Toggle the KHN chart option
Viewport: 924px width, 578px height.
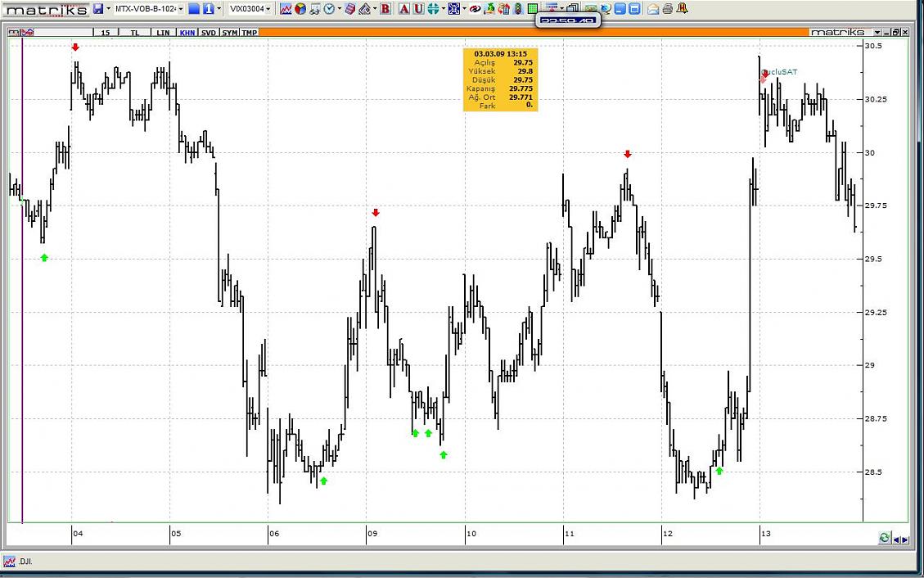(187, 33)
